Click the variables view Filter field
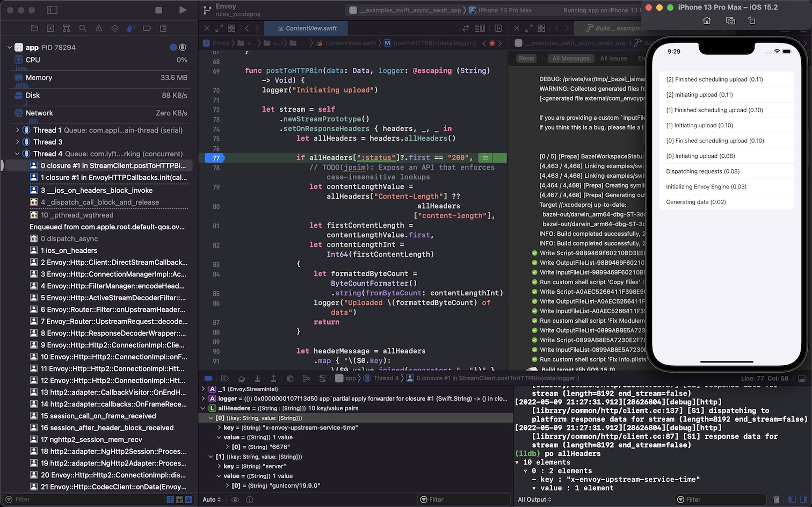The image size is (812, 507). click(464, 499)
